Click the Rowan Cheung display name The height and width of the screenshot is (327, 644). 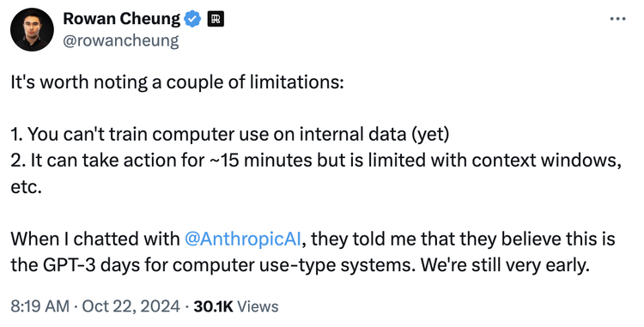click(x=122, y=19)
